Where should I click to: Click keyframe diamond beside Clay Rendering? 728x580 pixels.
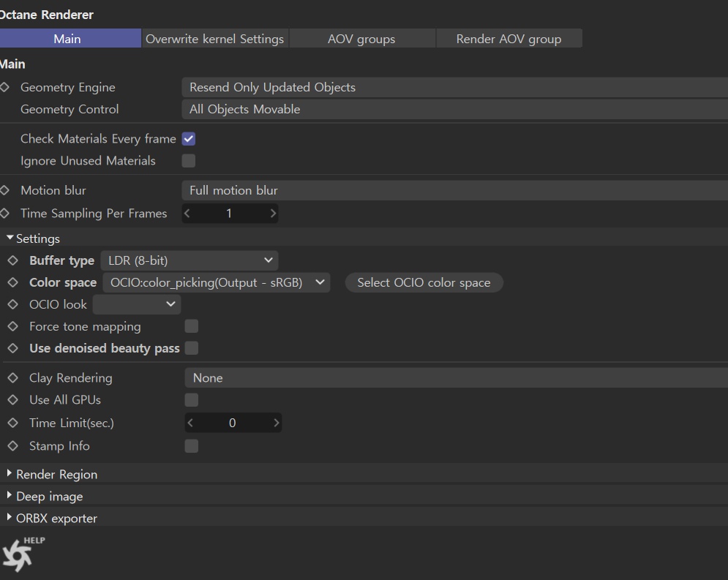[13, 377]
